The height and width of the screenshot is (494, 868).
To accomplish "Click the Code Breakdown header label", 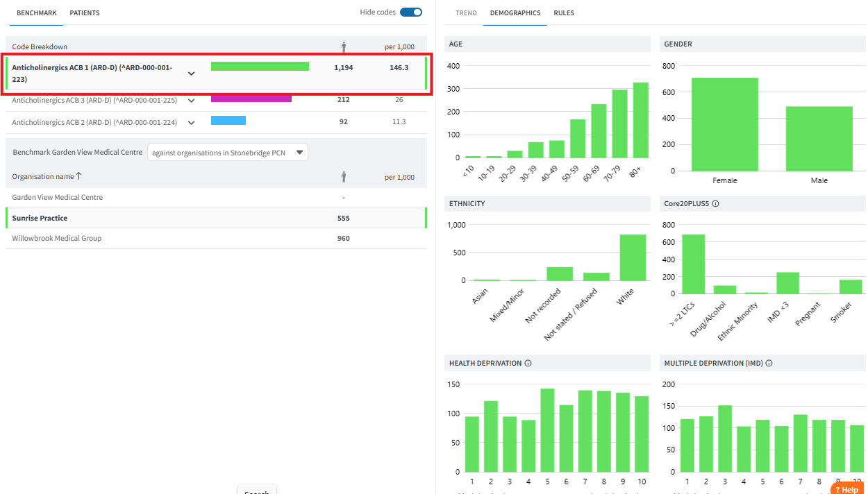I will [40, 47].
